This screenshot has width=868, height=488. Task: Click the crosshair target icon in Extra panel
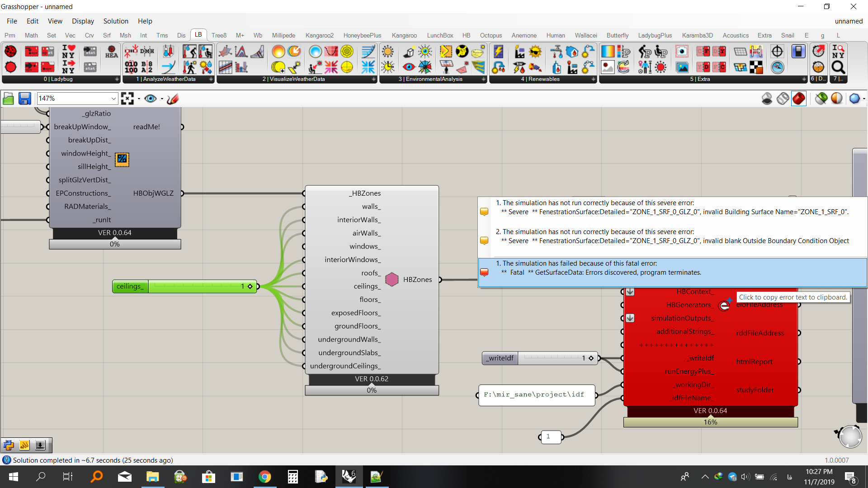click(x=777, y=52)
